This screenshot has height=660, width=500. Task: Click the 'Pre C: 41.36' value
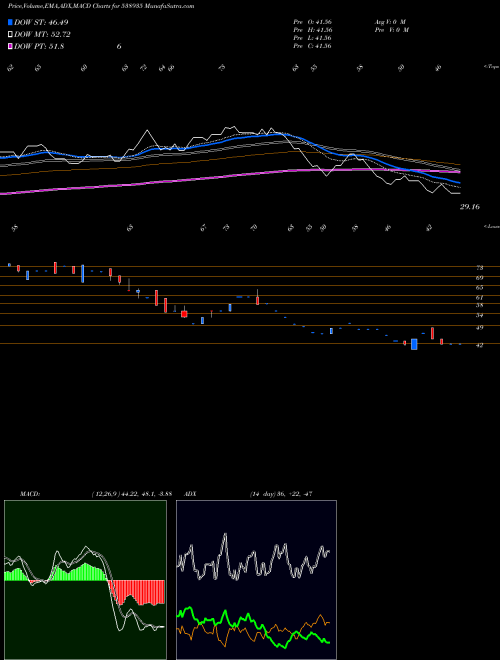(x=313, y=46)
